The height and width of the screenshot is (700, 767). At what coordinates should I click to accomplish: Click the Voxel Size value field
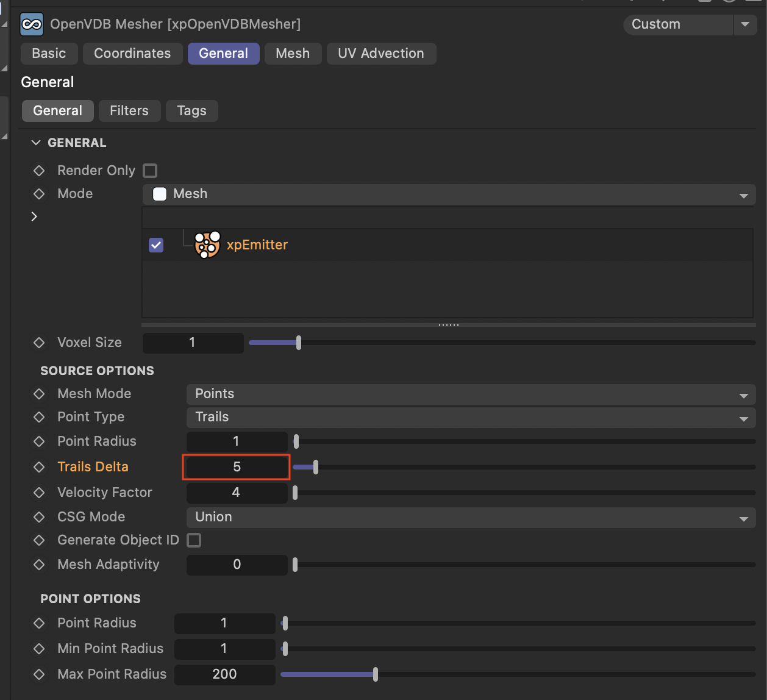click(193, 343)
